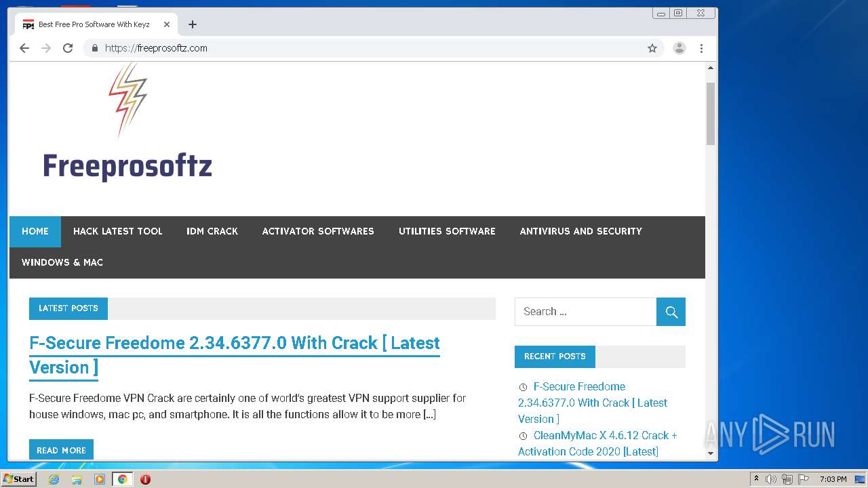Click the network tray icon

[787, 479]
